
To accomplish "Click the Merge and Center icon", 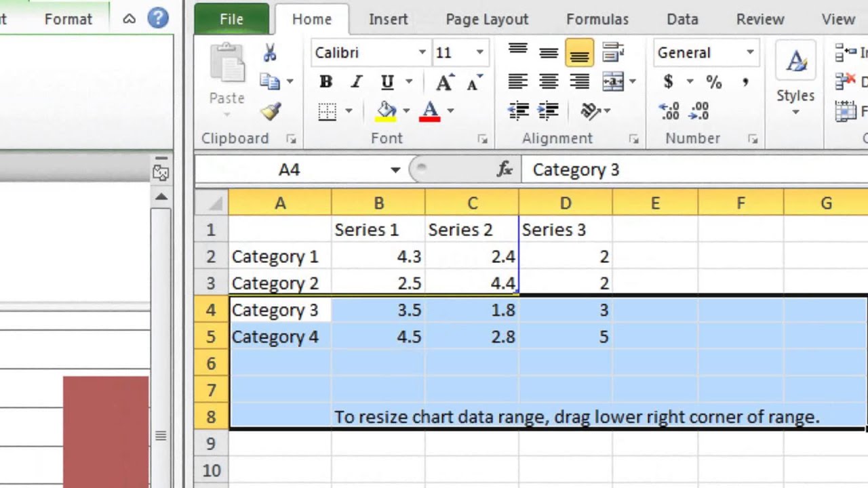I will coord(613,82).
